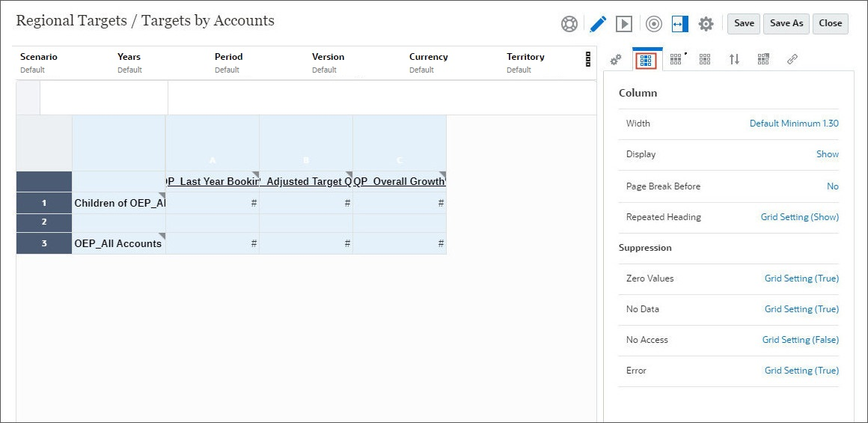Select row 3 header
Screen dimensions: 868x423
[44, 243]
